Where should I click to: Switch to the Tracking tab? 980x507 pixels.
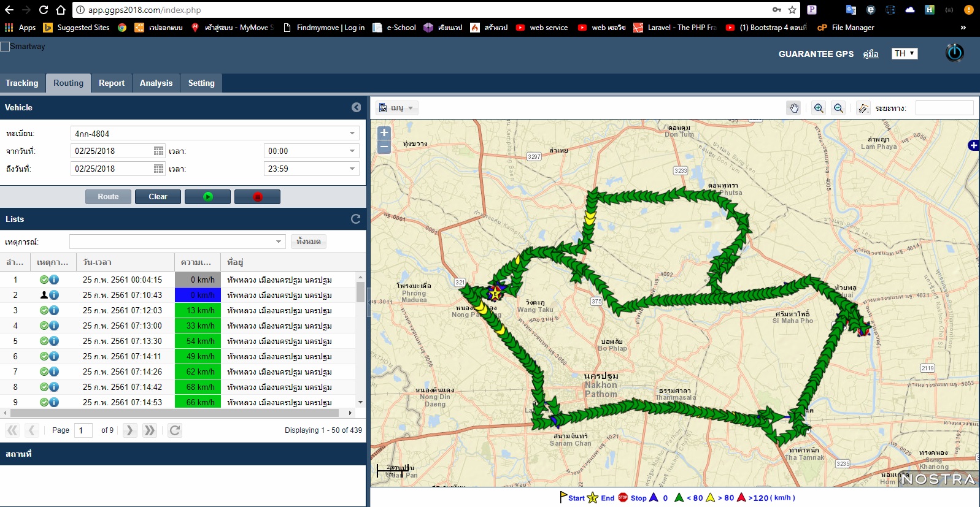click(x=22, y=83)
